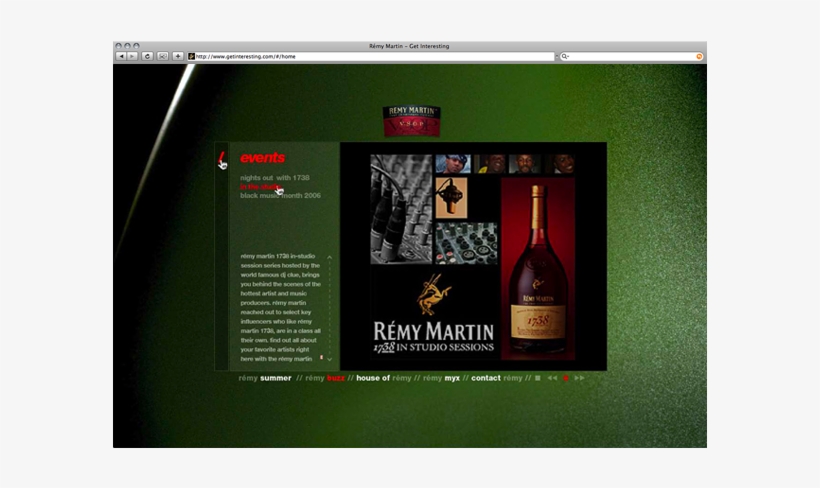820x488 pixels.
Task: Click the Rémy Martin VSOP logo badge
Action: click(412, 121)
